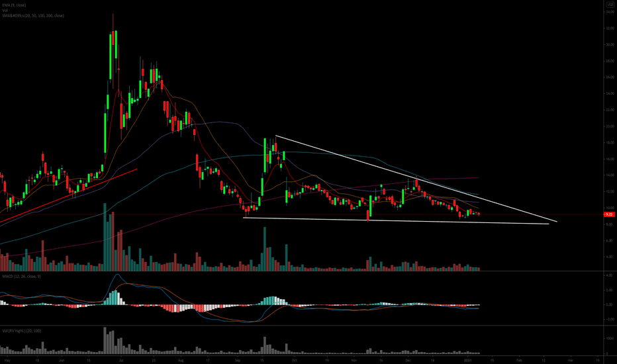
Task: Click the 100M volume axis label
Action: 610,338
